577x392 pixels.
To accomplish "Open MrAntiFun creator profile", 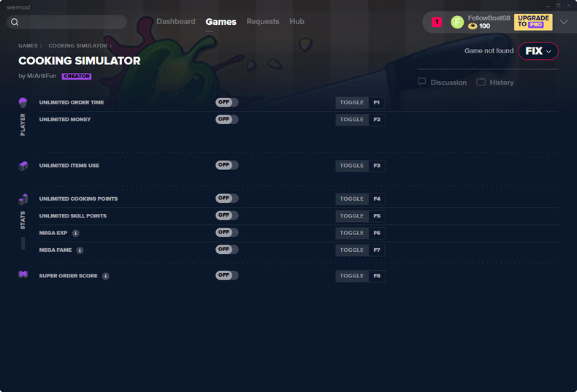I will [42, 76].
